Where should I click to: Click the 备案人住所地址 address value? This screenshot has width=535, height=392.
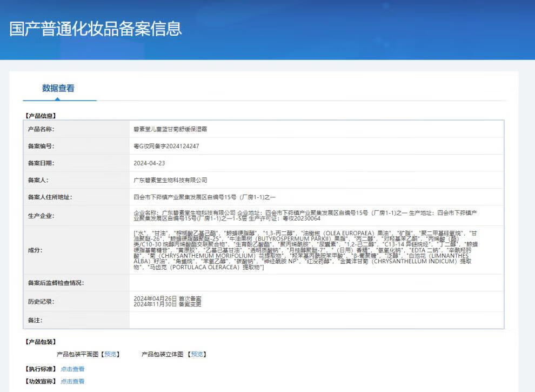(204, 197)
